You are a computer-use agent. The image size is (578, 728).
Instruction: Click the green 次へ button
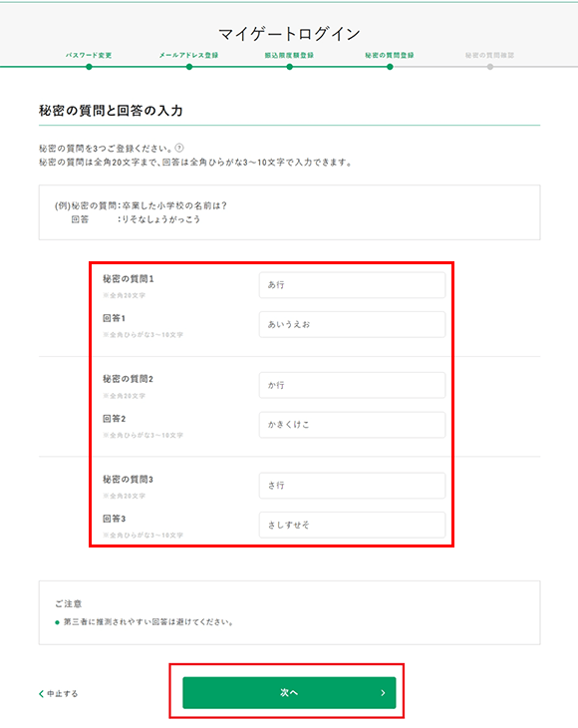coord(289,693)
